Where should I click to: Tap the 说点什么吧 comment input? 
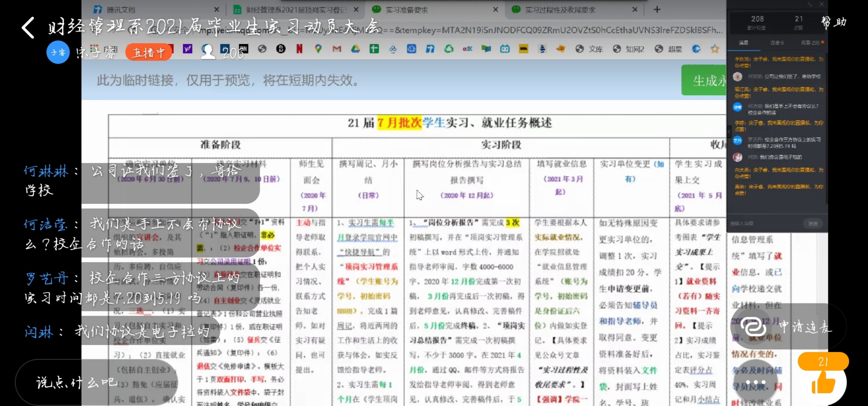[96, 382]
